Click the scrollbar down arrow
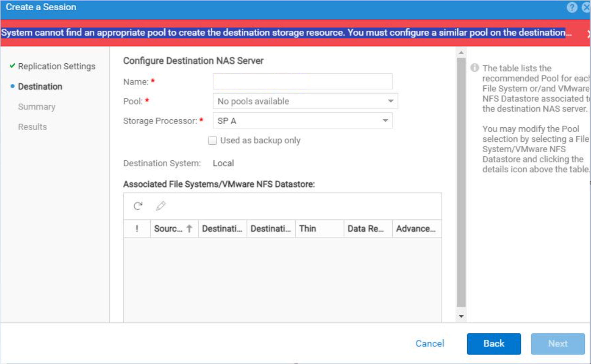 pyautogui.click(x=461, y=316)
